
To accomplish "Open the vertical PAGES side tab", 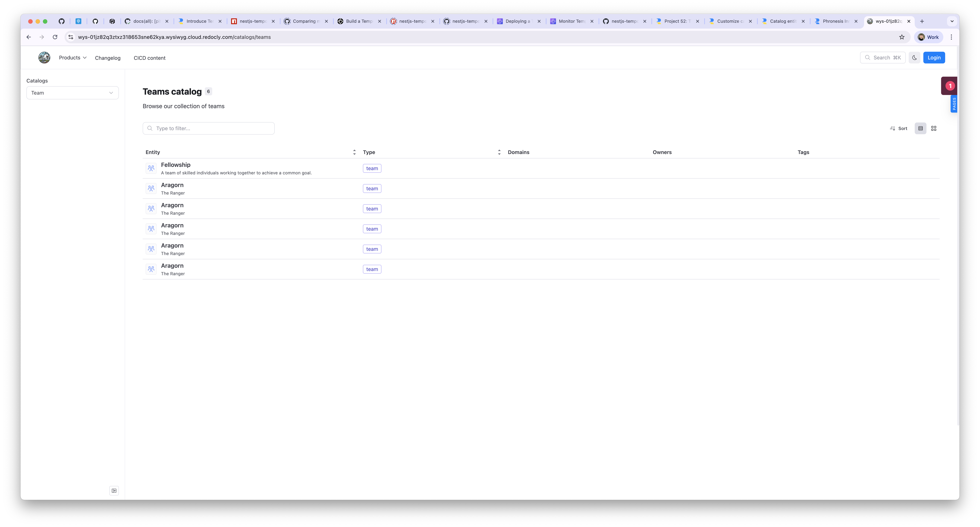I will coord(954,104).
